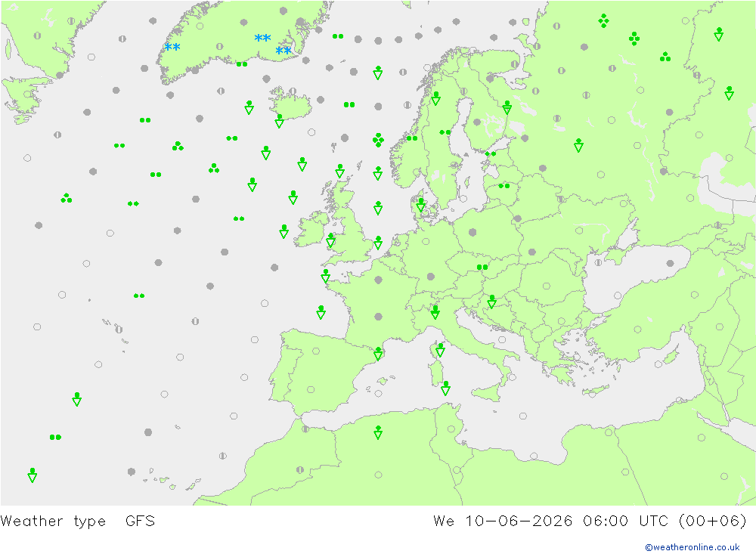The height and width of the screenshot is (554, 756).
Task: Select the shower symbol in the Bay of Biscay
Action: pyautogui.click(x=321, y=312)
